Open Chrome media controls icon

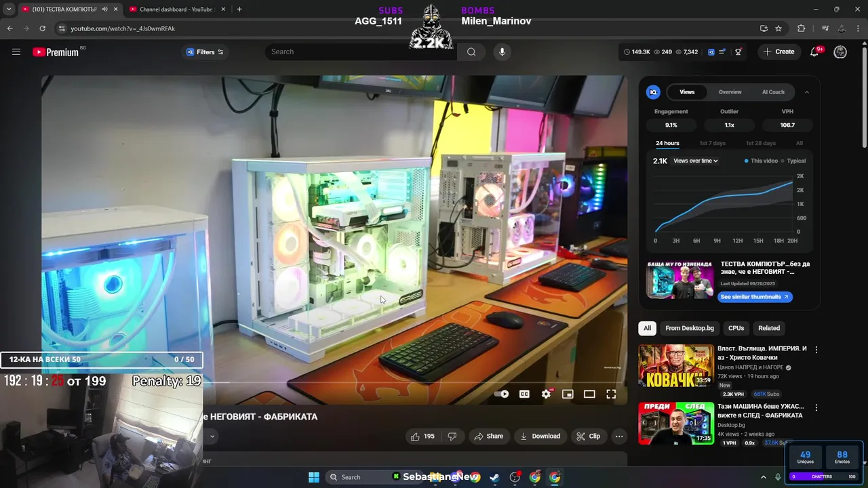click(x=825, y=28)
